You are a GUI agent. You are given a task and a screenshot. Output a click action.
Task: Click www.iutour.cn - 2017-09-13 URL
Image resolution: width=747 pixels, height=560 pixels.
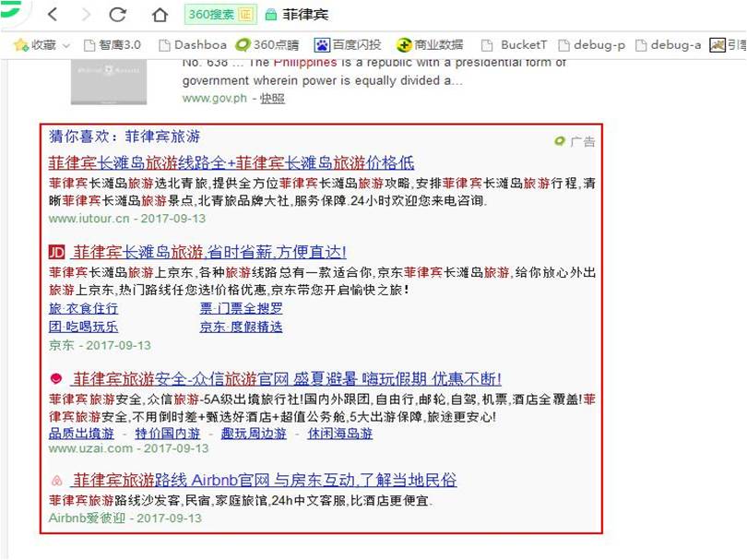point(126,219)
